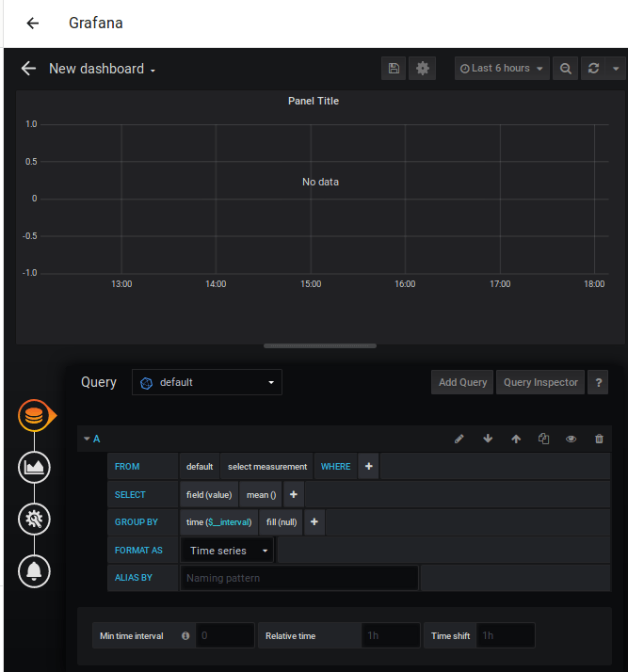Duplicate query A with the copy icon
This screenshot has width=628, height=672.
coord(543,439)
